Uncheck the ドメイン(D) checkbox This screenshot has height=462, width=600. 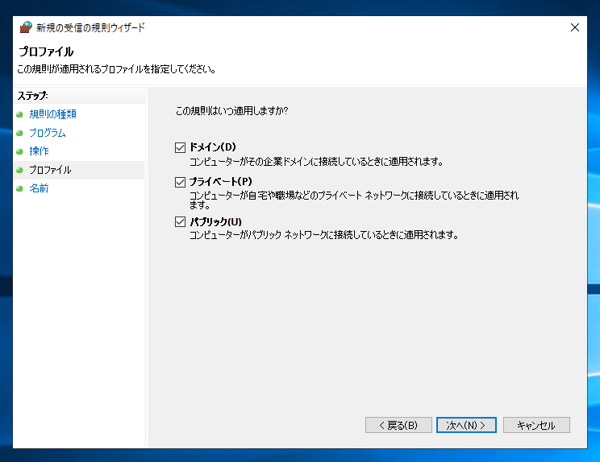(x=180, y=147)
